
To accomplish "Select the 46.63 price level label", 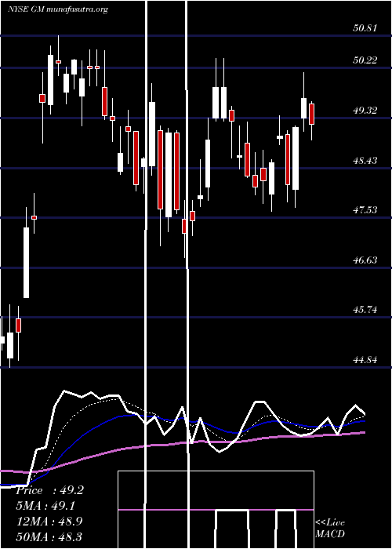I will pyautogui.click(x=365, y=260).
